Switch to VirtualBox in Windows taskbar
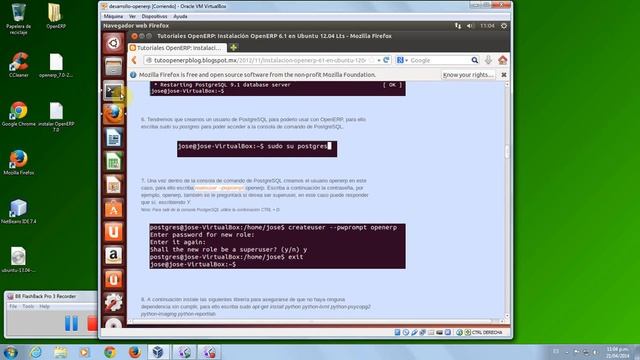The image size is (640, 360). [x=158, y=352]
